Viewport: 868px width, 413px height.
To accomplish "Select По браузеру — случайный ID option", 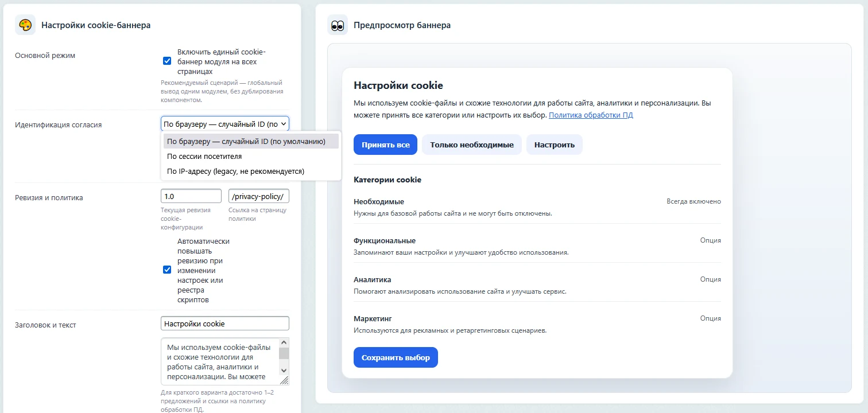I will 251,141.
